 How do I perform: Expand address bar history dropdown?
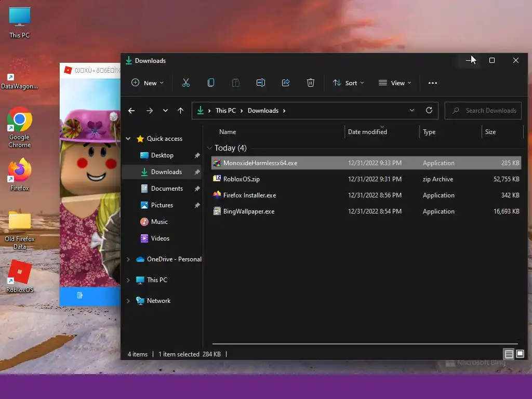coord(412,110)
